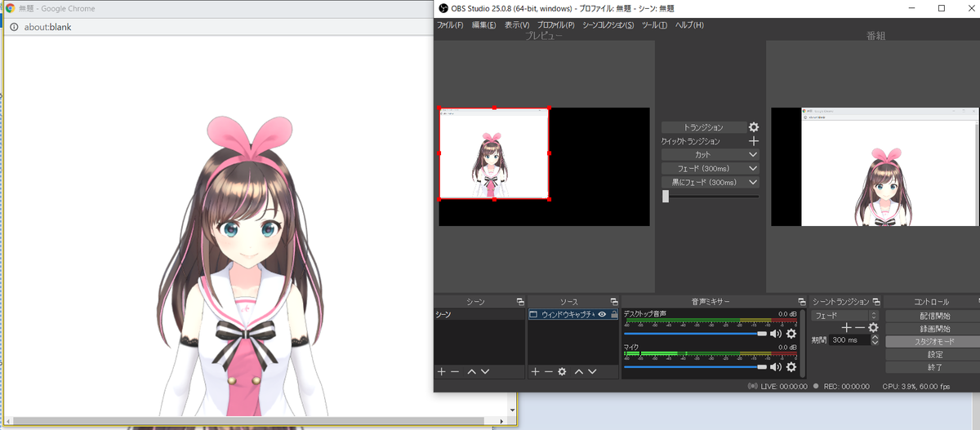
Task: Toggle lock on ウィンドウキャプチャ source
Action: tap(613, 314)
